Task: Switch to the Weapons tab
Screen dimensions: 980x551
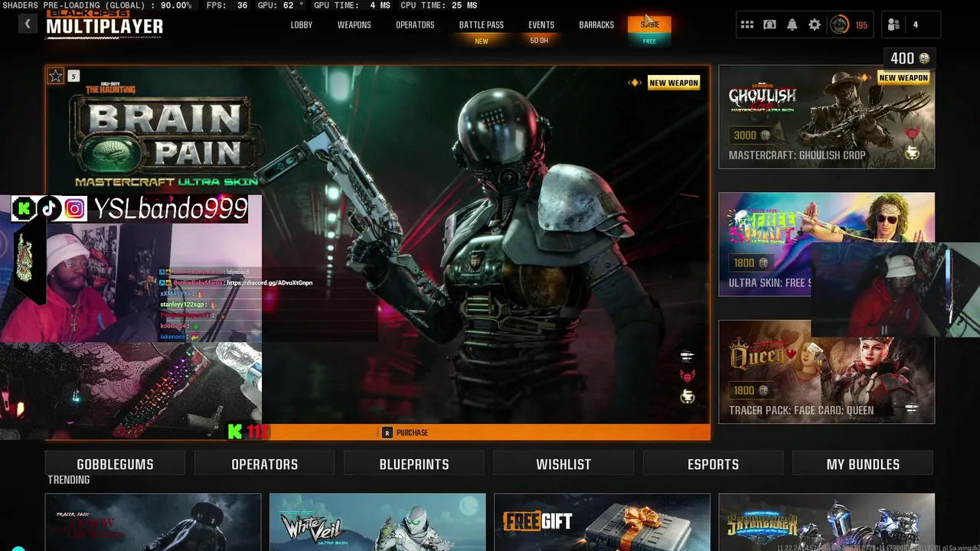Action: pyautogui.click(x=354, y=24)
